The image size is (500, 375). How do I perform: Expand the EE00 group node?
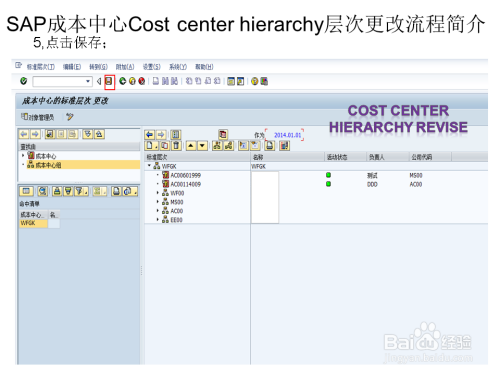[158, 220]
